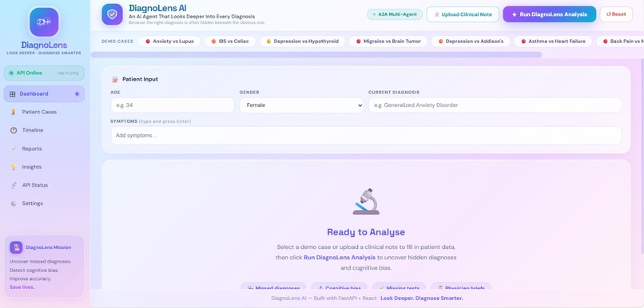The width and height of the screenshot is (644, 308).
Task: Click the document icon on Upload Clinical Note
Action: (x=436, y=14)
